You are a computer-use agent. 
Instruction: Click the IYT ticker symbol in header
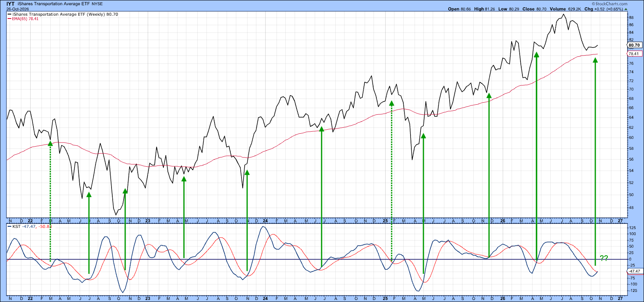tap(10, 4)
